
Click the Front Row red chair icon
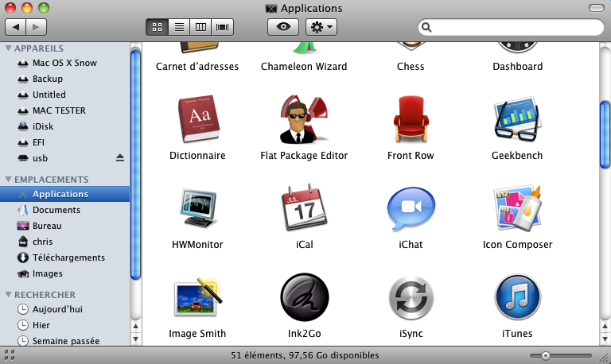(x=411, y=119)
